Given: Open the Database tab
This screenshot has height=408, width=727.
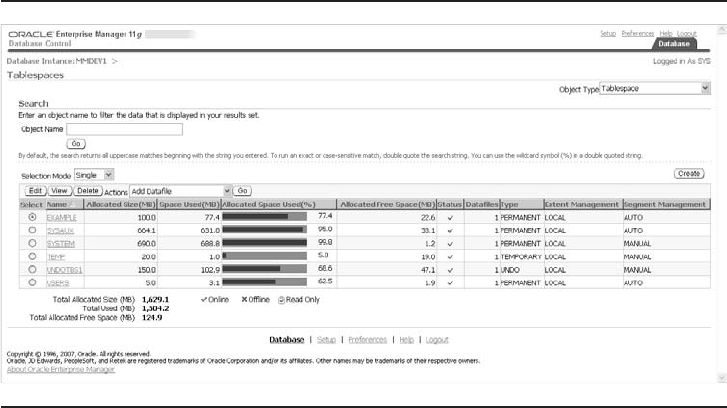Looking at the screenshot, I should coord(674,44).
